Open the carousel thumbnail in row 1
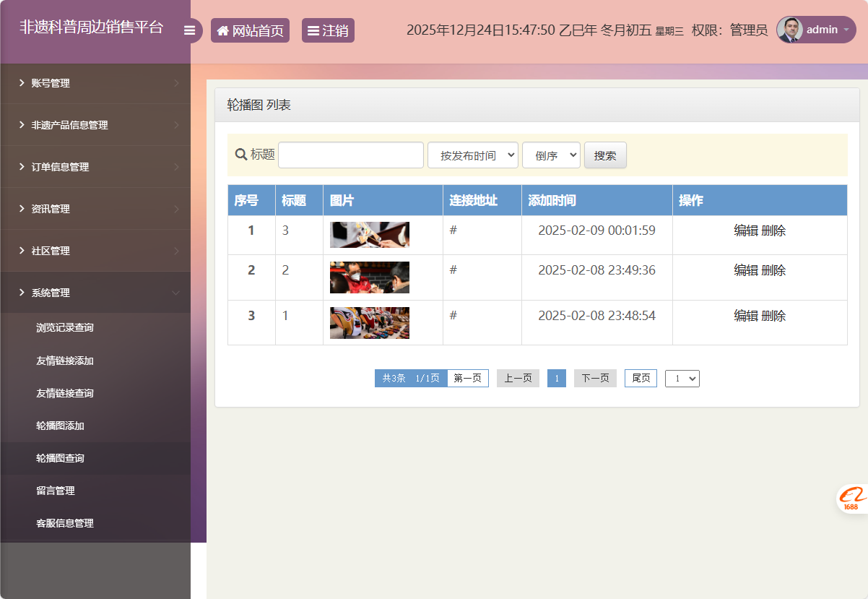 370,235
